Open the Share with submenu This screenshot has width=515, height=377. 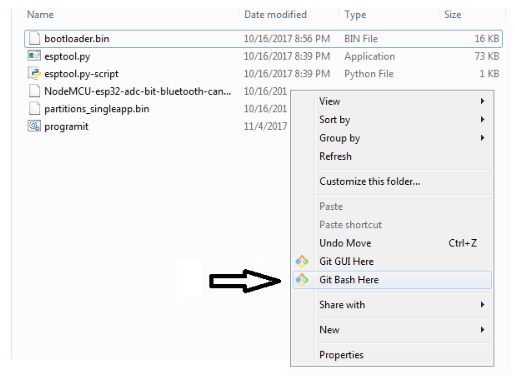pyautogui.click(x=392, y=305)
